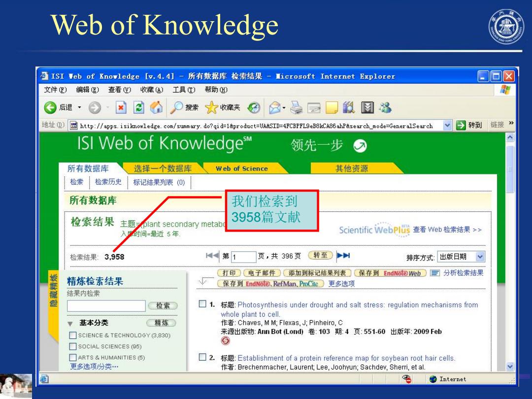This screenshot has height=399, width=532.
Task: Click the Forward arrow icon
Action: click(x=95, y=107)
